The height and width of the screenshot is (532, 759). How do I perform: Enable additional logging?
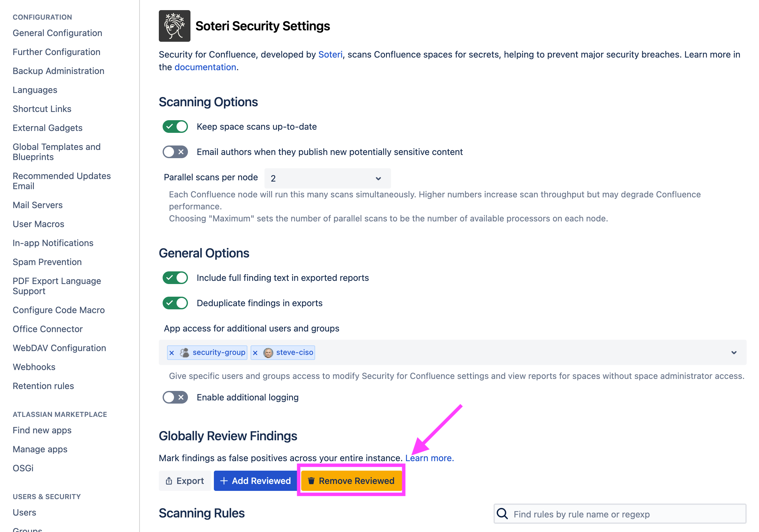[x=175, y=397]
